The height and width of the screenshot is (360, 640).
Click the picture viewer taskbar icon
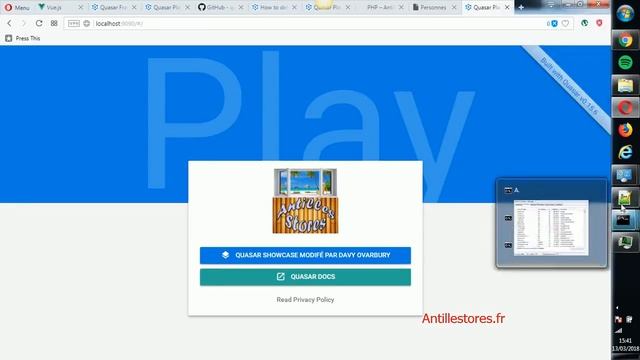point(625,198)
